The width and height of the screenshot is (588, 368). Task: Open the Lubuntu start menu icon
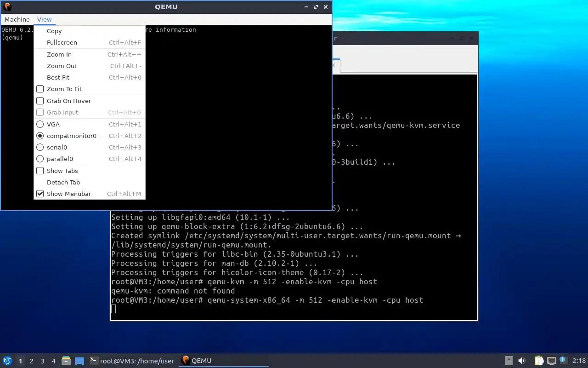(7, 361)
